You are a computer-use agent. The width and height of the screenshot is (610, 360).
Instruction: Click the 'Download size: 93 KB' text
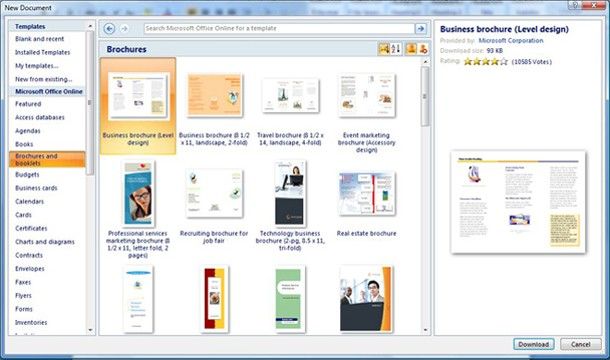point(471,51)
